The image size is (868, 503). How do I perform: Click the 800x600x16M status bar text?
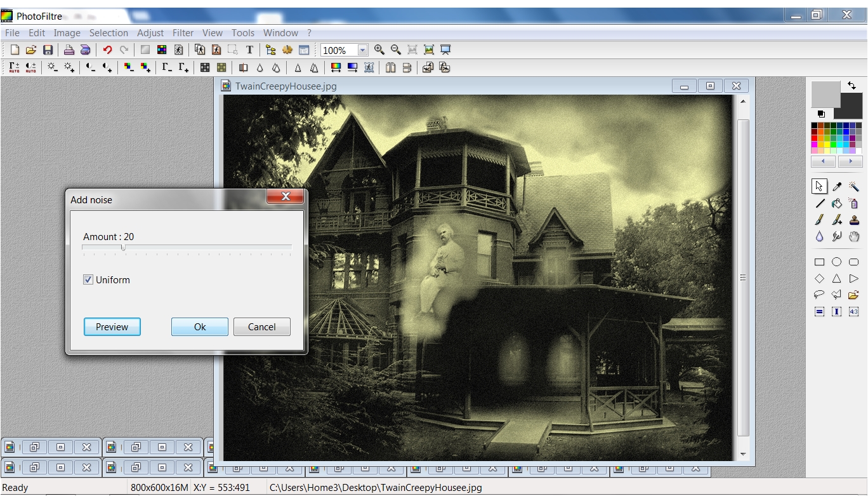[159, 488]
